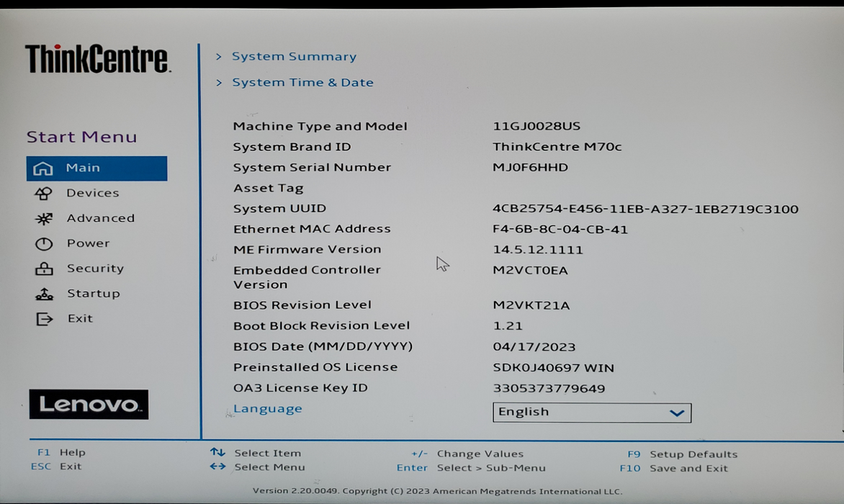Screen dimensions: 844x504
Task: Select the Startup menu
Action: point(93,294)
